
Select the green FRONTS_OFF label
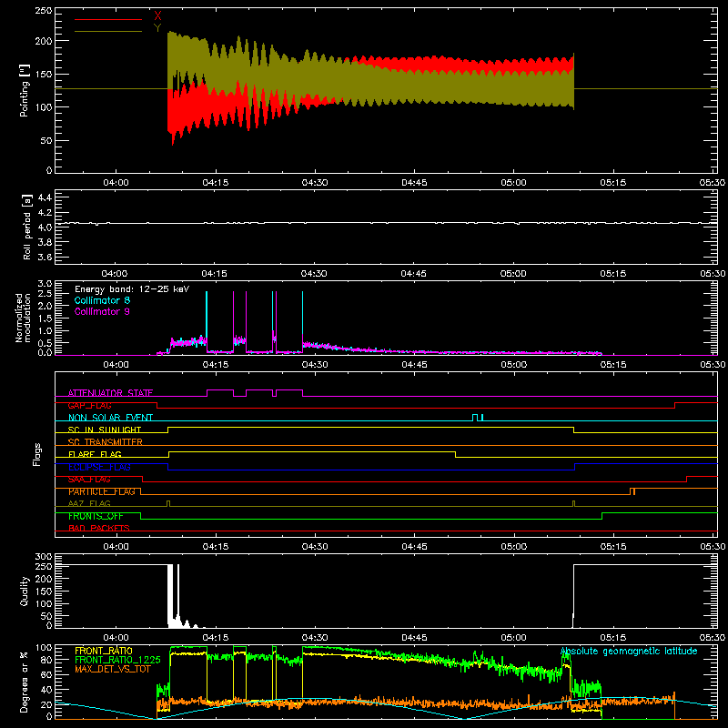click(96, 516)
